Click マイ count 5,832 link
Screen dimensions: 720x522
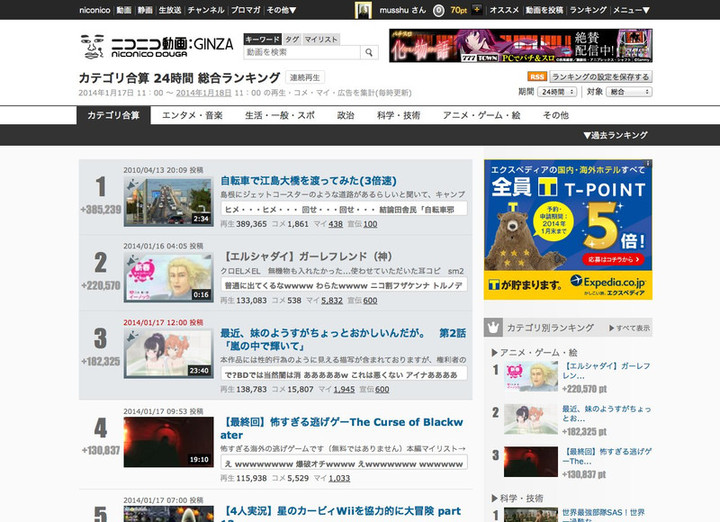pyautogui.click(x=332, y=300)
